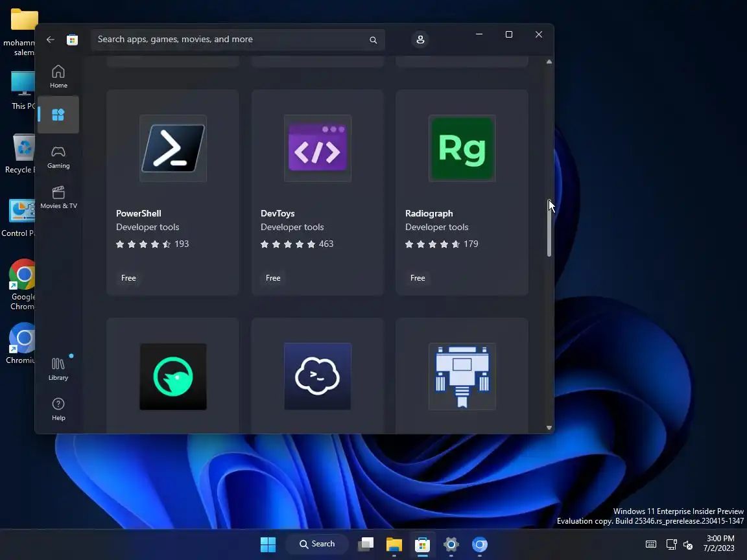Maximize the Microsoft Store window
Viewport: 747px width, 560px height.
[x=509, y=34]
